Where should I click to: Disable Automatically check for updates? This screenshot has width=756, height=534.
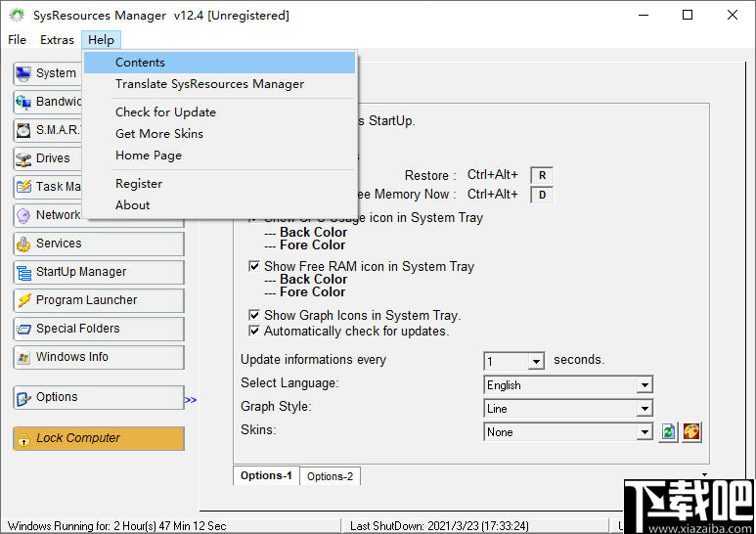(x=254, y=332)
